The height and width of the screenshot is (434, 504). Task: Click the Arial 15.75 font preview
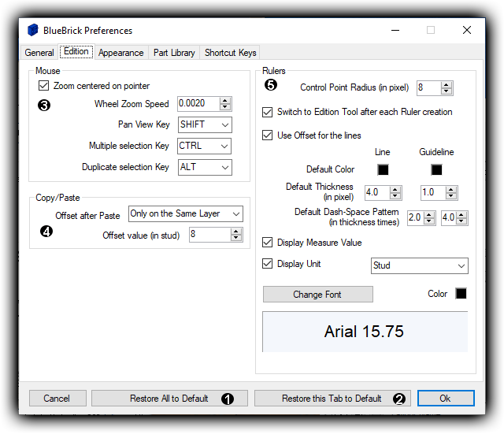pyautogui.click(x=365, y=332)
